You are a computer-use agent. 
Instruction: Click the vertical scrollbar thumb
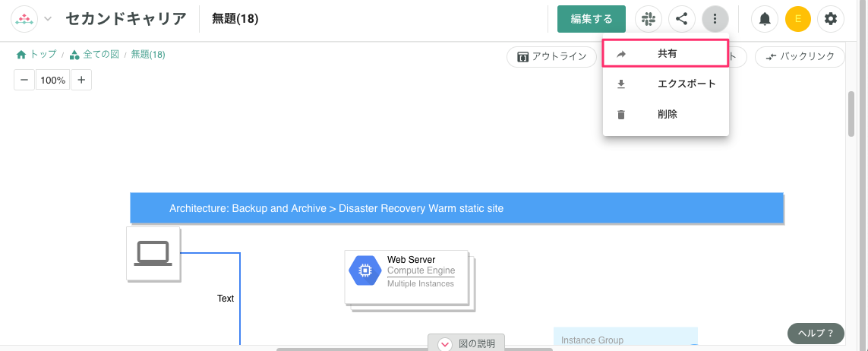coord(851,113)
